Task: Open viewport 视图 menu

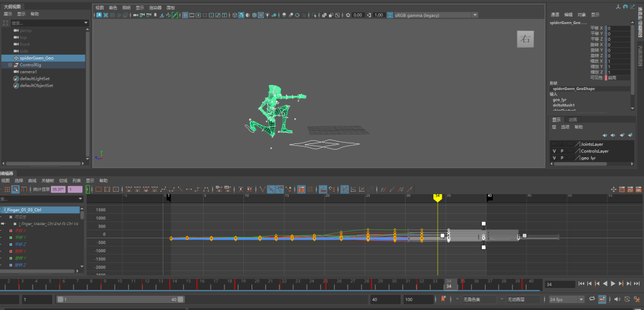Action: tap(99, 8)
